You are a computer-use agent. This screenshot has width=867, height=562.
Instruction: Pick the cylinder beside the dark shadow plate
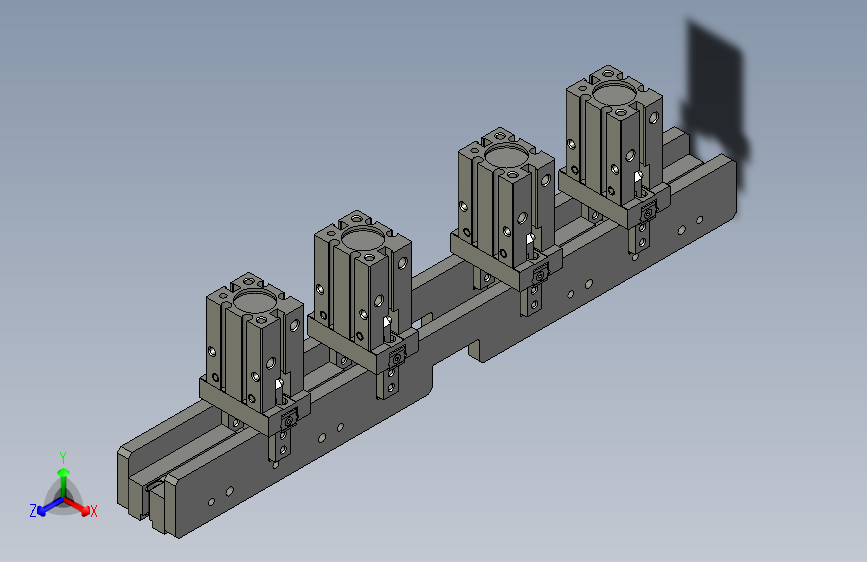point(613,135)
